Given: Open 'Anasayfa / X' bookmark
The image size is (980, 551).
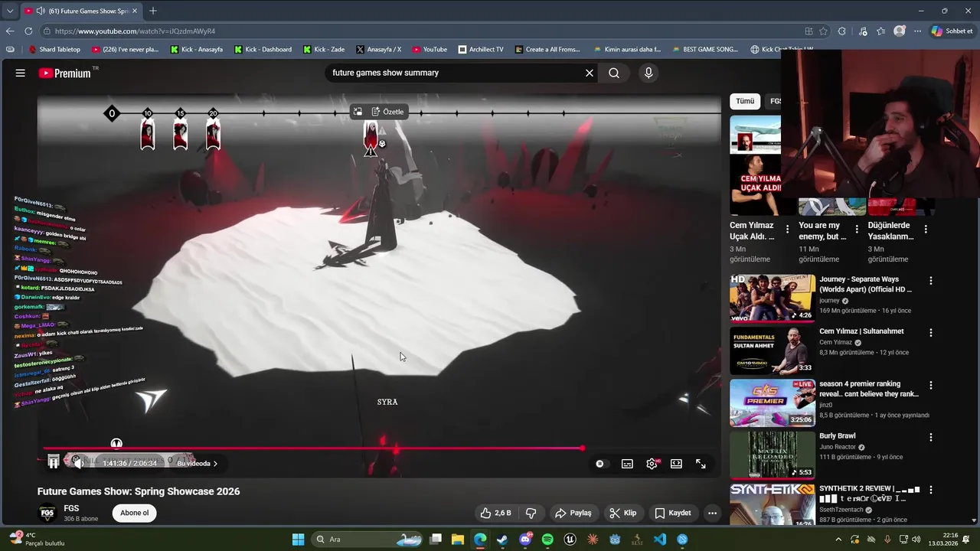Looking at the screenshot, I should 379,49.
